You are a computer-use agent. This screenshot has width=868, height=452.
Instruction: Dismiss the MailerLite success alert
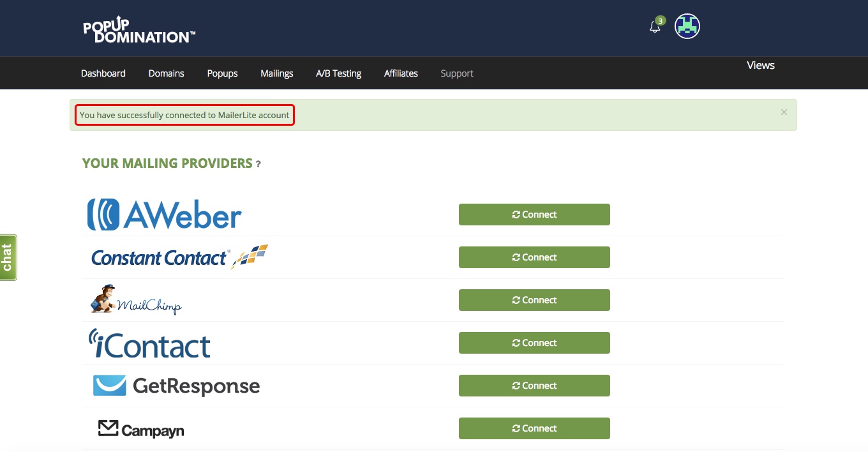784,112
